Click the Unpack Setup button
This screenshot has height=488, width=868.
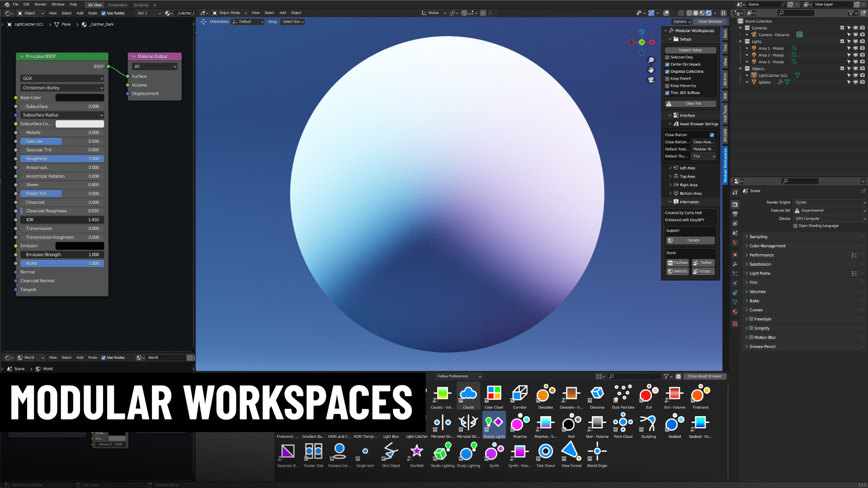[690, 50]
